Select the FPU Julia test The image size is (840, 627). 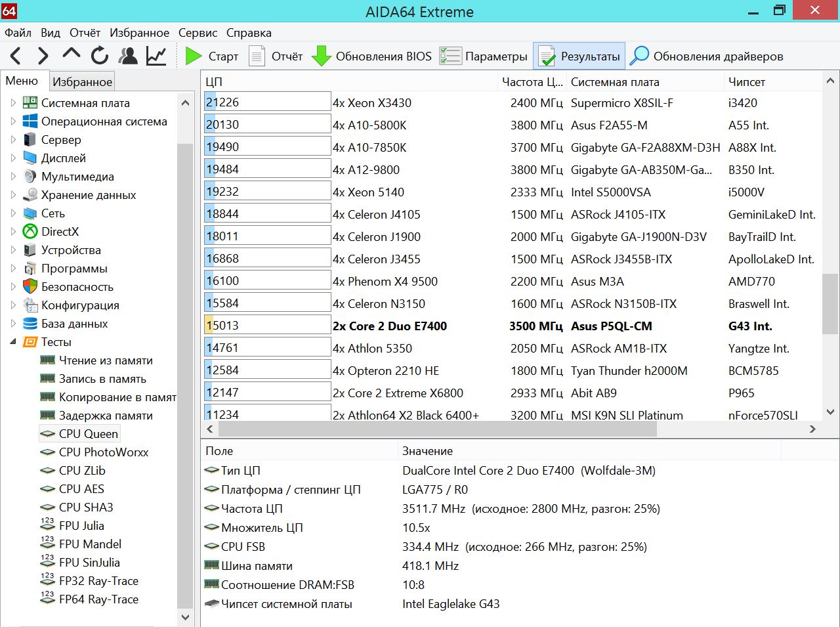[81, 526]
